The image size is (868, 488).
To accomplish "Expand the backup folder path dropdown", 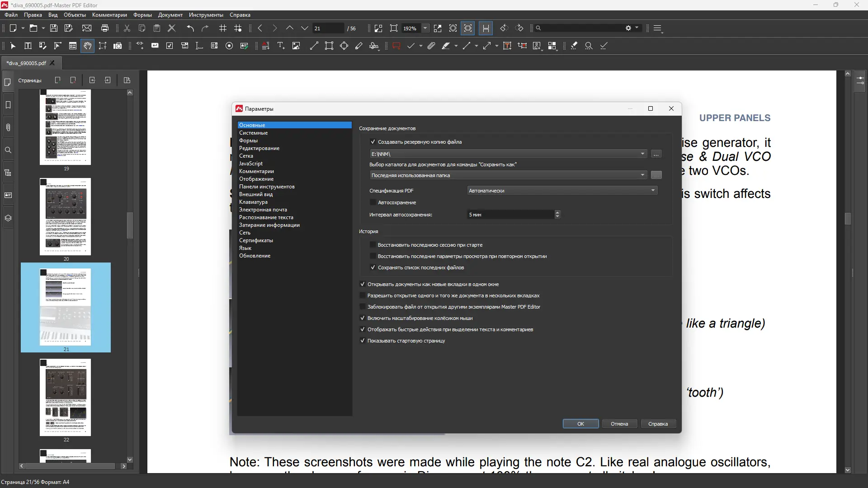I will tap(643, 154).
